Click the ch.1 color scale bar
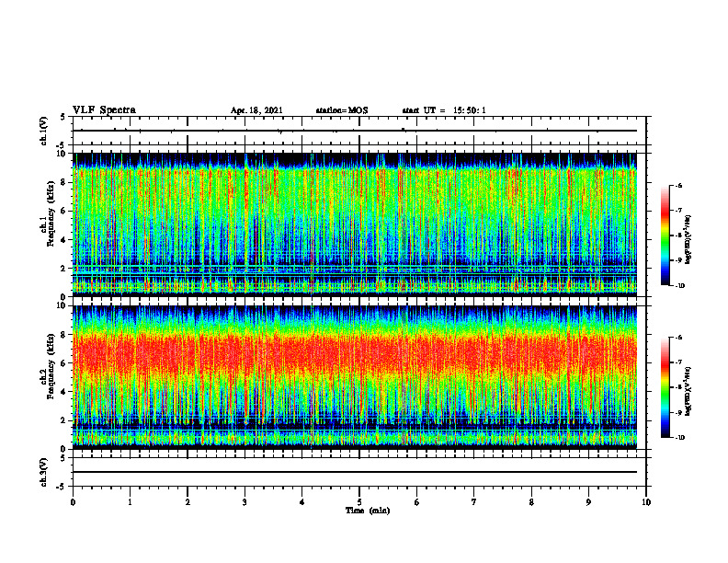This screenshot has width=728, height=563. tap(665, 236)
